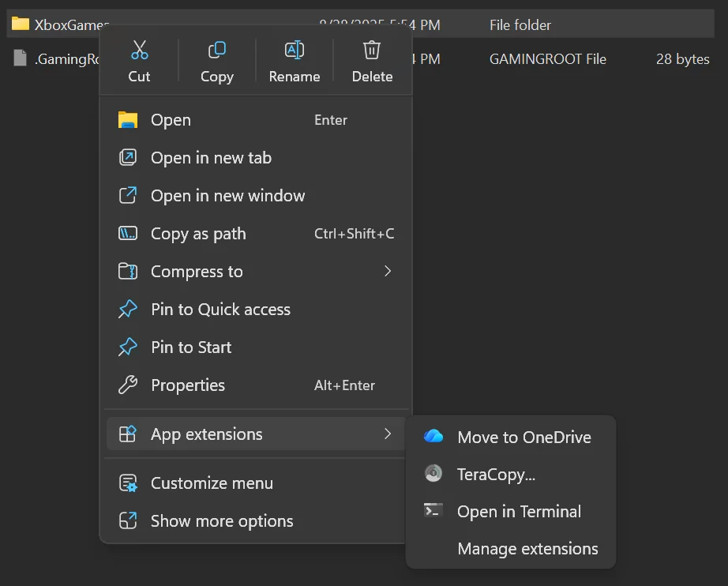Screen dimensions: 728x586
Task: Click the .GamingRoot file icon
Action: pos(20,58)
